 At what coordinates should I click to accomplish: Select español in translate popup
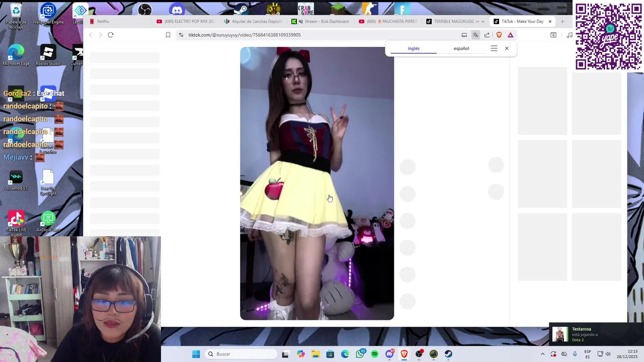click(x=461, y=48)
